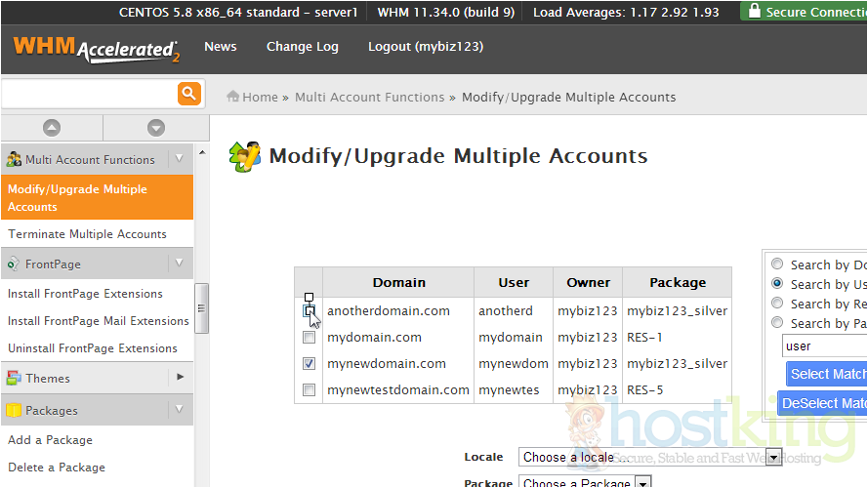Uncheck the mynewdomain.com checkbox
The image size is (868, 488).
309,364
